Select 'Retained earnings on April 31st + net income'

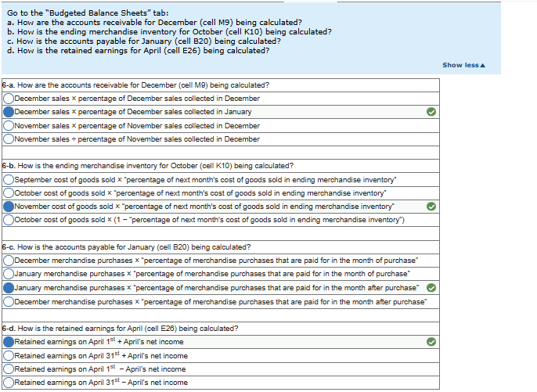tap(9, 355)
